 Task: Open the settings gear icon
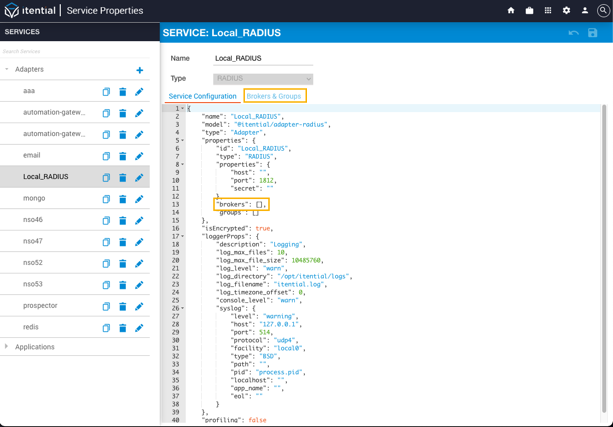[566, 11]
